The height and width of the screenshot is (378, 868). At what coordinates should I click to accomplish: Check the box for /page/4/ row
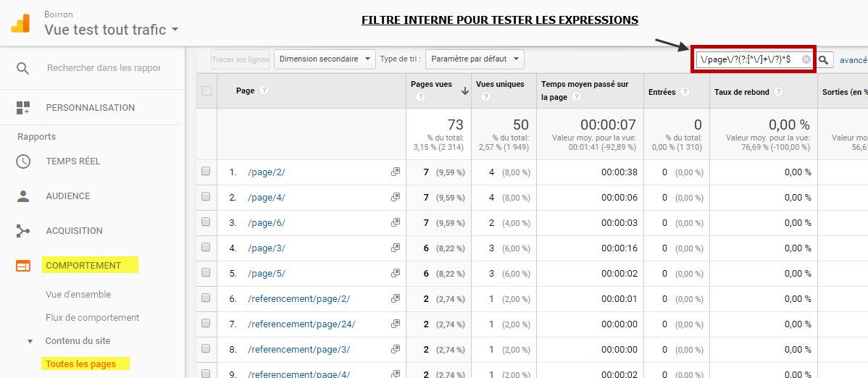tap(206, 196)
